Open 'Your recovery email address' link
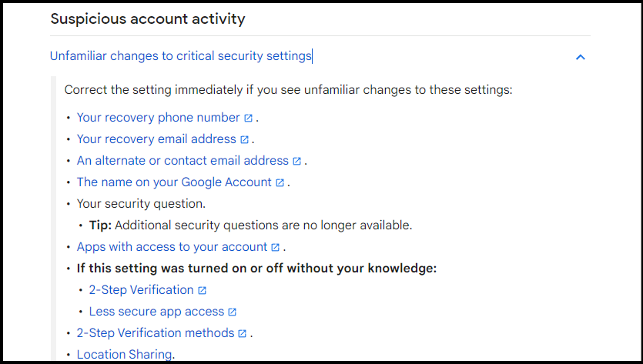This screenshot has width=643, height=364. click(156, 139)
